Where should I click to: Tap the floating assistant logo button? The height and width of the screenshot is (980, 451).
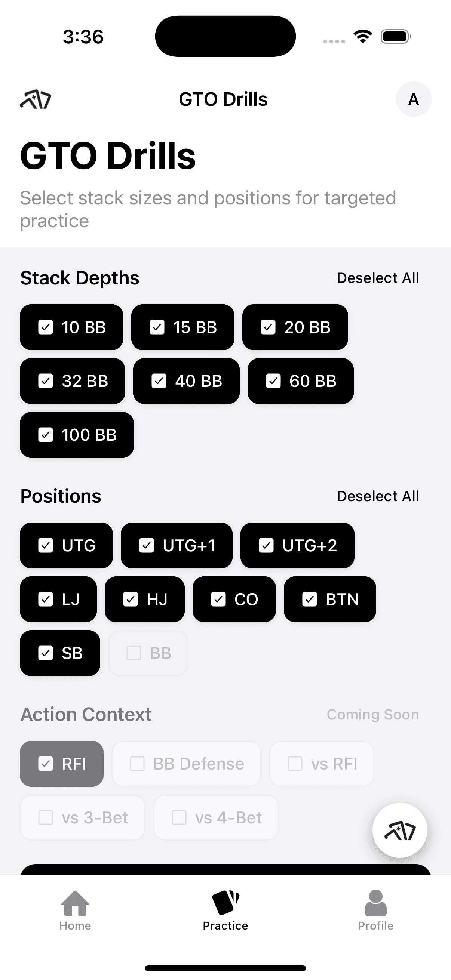pos(400,830)
